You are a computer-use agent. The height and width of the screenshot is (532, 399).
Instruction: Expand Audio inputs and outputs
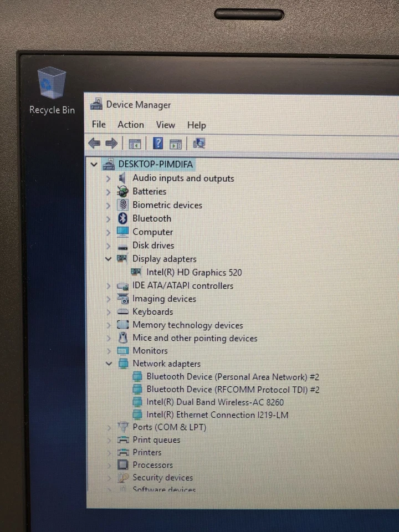[x=108, y=178]
